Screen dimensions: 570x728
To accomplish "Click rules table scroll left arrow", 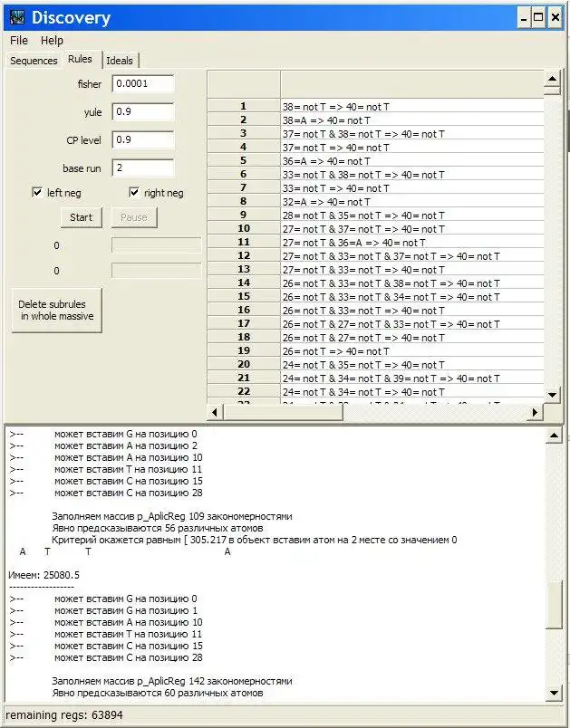I will tap(214, 412).
